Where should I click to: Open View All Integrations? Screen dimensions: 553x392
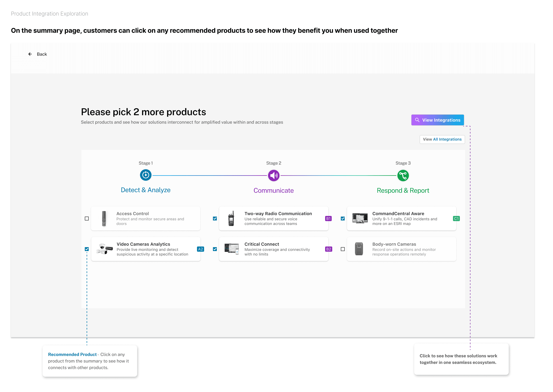442,139
